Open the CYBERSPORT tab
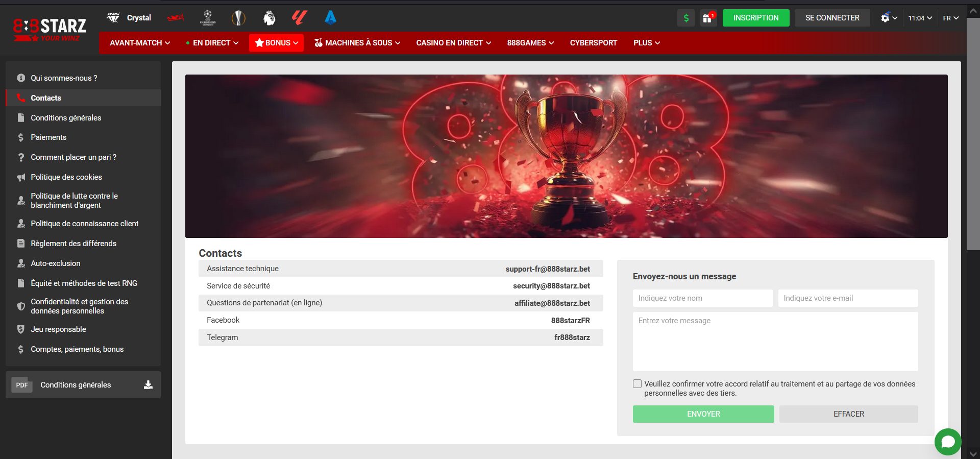The height and width of the screenshot is (459, 980). coord(594,43)
